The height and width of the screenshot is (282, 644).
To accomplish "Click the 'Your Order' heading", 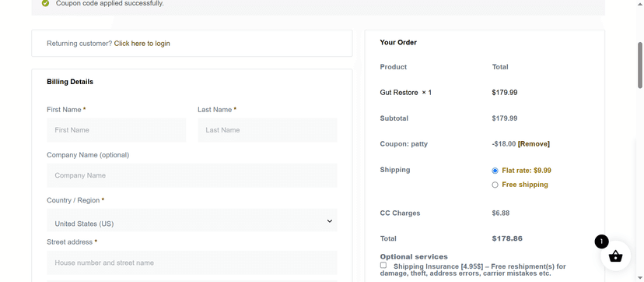I will (x=398, y=42).
